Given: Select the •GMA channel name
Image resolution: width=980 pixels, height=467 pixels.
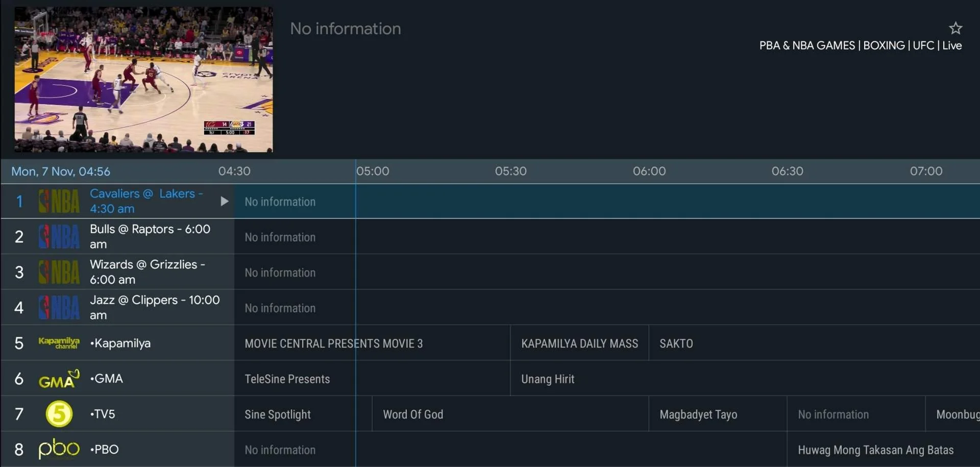Looking at the screenshot, I should click(x=107, y=378).
